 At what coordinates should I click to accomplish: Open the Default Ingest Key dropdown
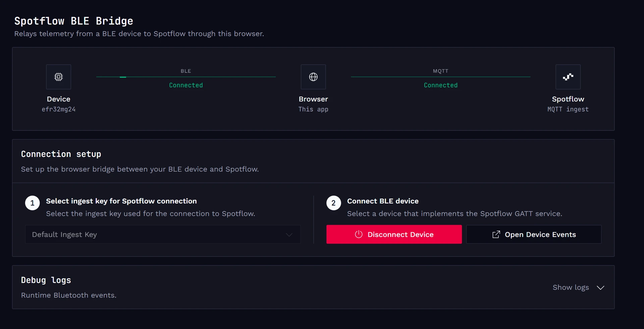163,234
